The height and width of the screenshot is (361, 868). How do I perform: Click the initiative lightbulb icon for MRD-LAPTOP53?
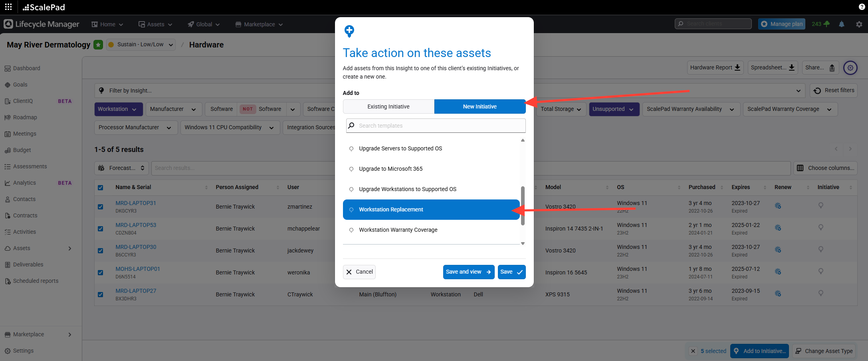[x=820, y=227]
